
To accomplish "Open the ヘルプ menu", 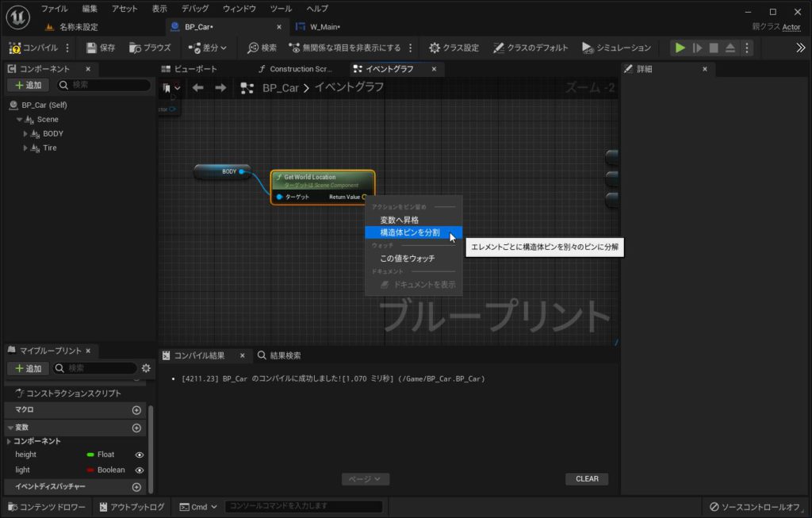I will [317, 9].
